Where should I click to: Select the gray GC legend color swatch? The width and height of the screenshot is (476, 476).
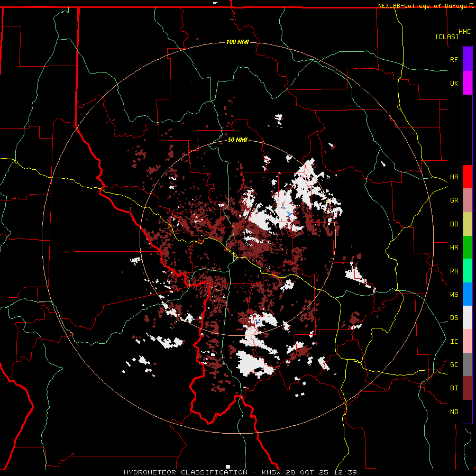coord(467,364)
